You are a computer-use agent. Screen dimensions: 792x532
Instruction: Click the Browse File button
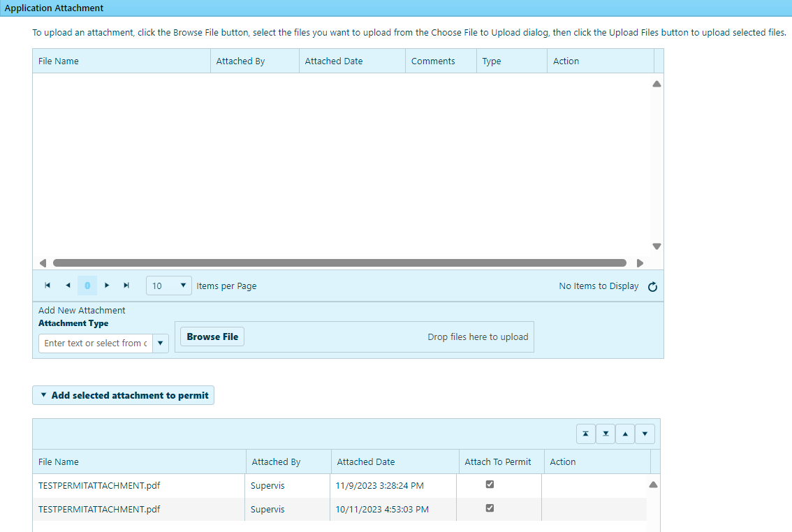click(x=212, y=337)
